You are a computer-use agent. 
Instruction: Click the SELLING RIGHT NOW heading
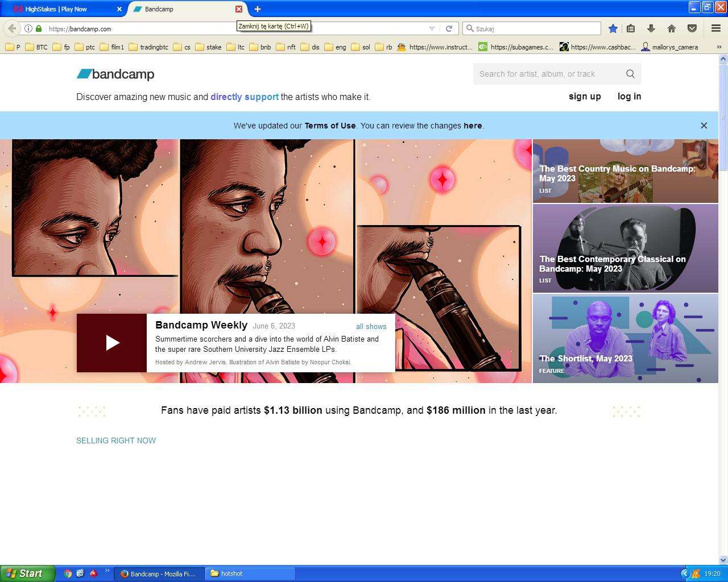[x=116, y=440]
